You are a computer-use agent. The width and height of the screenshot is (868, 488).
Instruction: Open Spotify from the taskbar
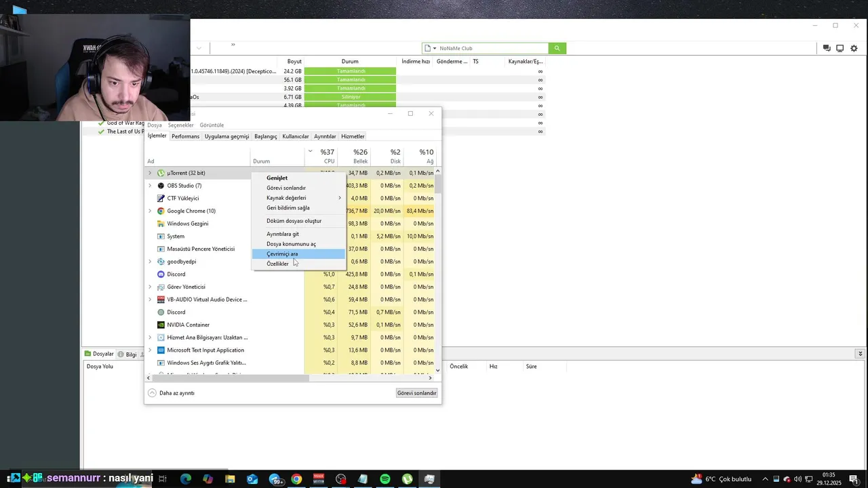click(x=385, y=479)
